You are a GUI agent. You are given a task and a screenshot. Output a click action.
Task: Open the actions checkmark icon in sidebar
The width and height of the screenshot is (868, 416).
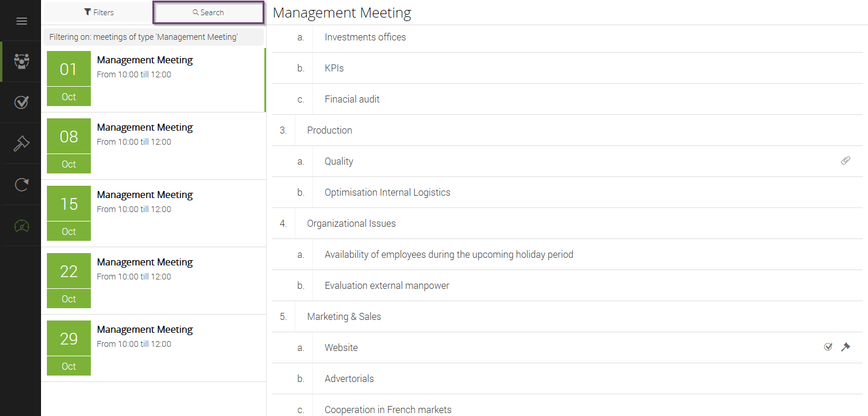click(22, 103)
